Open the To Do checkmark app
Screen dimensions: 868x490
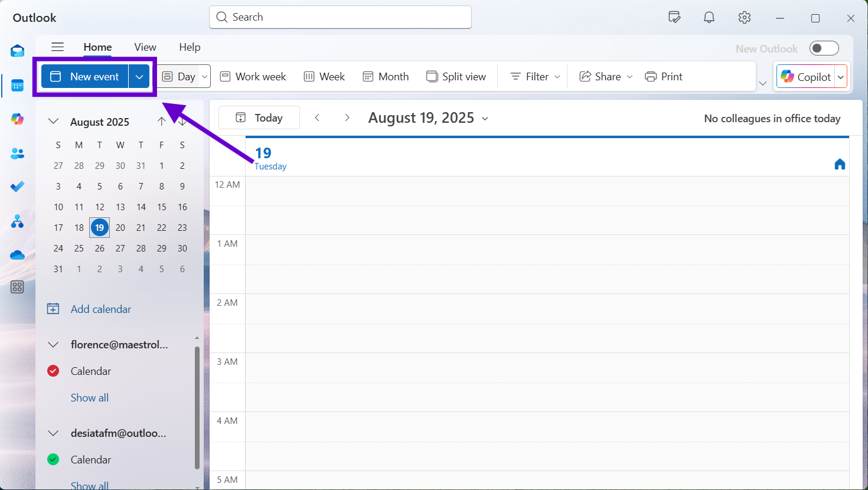point(17,187)
